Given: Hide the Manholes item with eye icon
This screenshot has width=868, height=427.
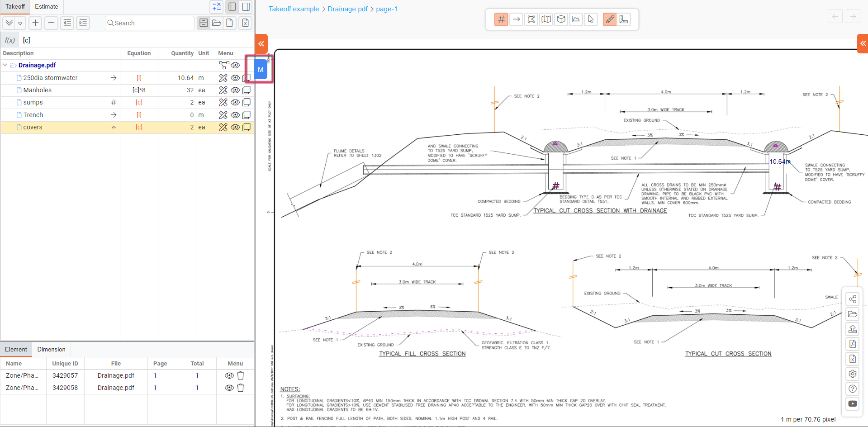Looking at the screenshot, I should coord(235,90).
